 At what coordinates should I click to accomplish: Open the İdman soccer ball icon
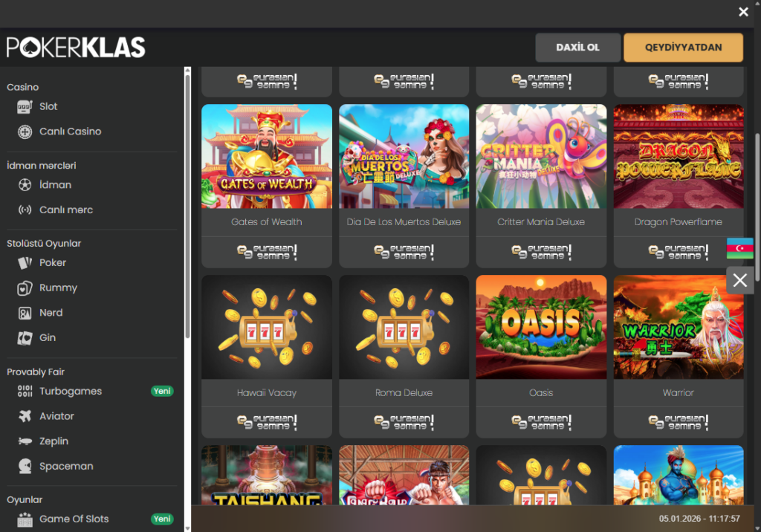[25, 185]
